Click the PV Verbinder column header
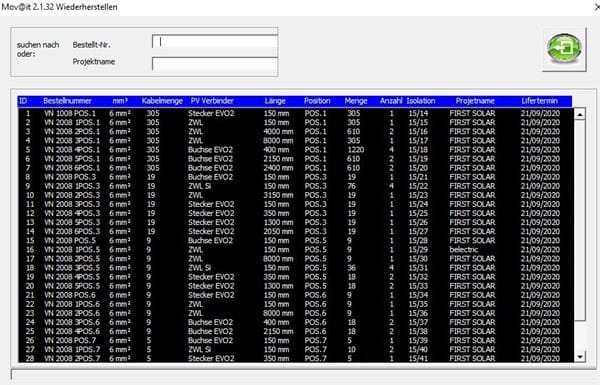Image resolution: width=600 pixels, height=385 pixels. [x=212, y=101]
